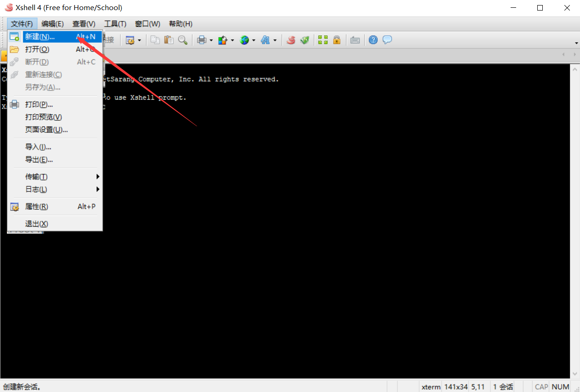The width and height of the screenshot is (580, 392).
Task: Open the toolbar options arrow at the far right end
Action: pyautogui.click(x=576, y=43)
